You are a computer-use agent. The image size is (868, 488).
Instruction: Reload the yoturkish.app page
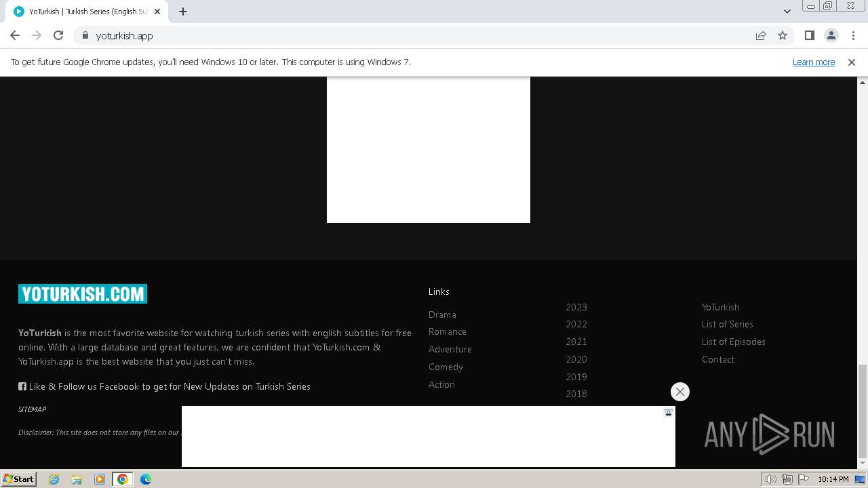pyautogui.click(x=58, y=35)
